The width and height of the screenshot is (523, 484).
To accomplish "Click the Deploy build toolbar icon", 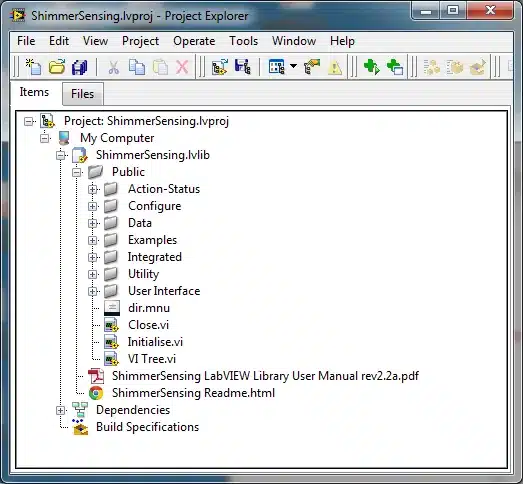I will point(455,67).
